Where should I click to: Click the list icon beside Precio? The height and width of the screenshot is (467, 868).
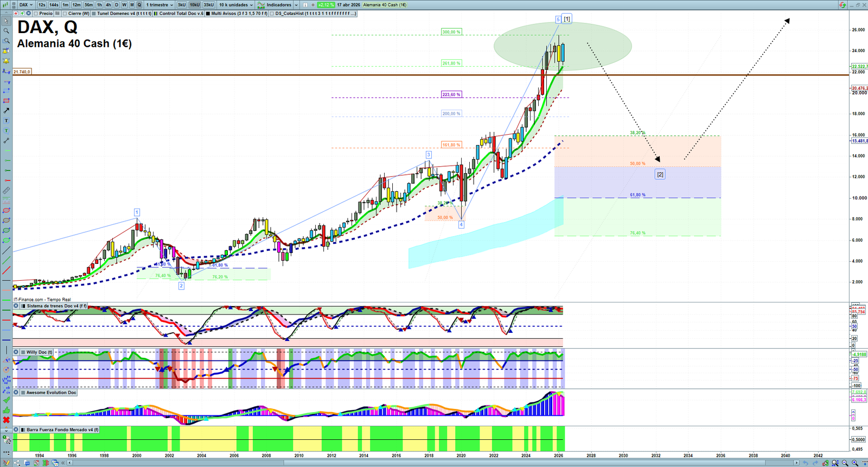(57, 14)
